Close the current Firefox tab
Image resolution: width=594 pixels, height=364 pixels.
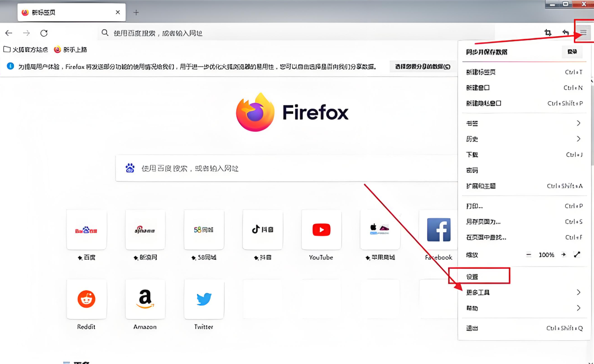(x=117, y=12)
